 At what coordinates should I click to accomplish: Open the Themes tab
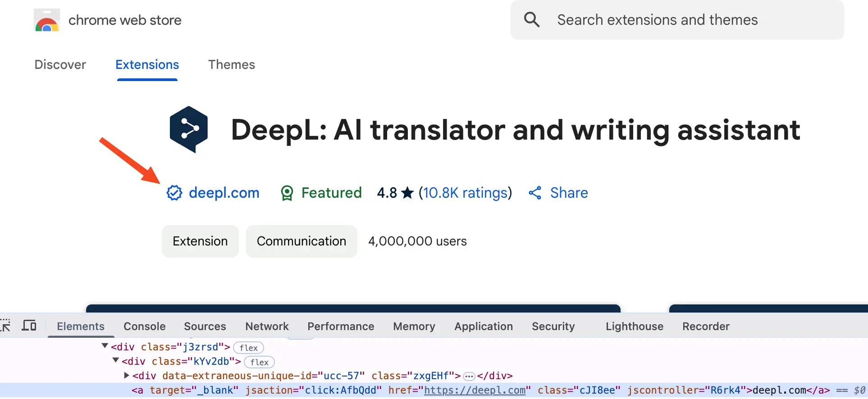point(232,64)
